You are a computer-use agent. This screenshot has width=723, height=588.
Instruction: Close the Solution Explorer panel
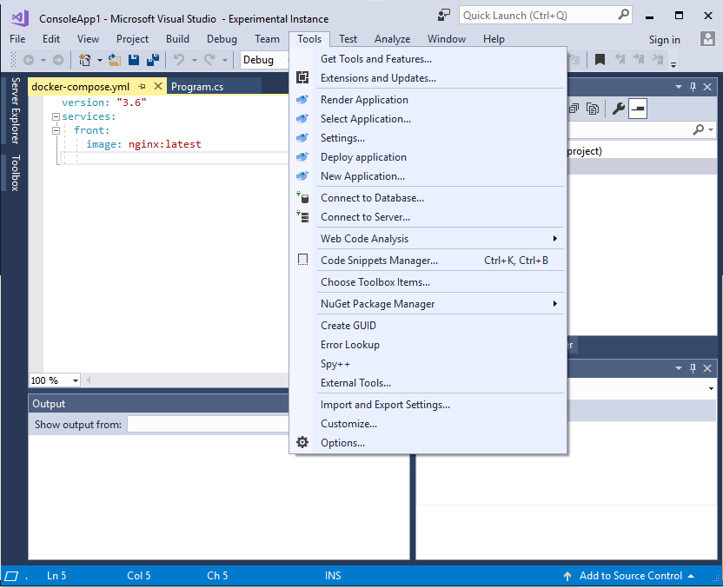click(707, 87)
